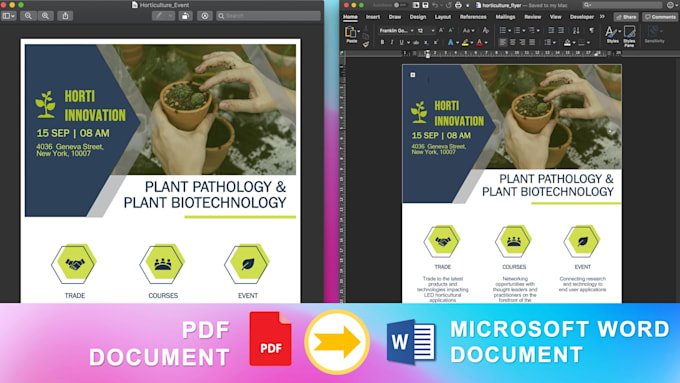The width and height of the screenshot is (680, 383).
Task: Click the Paste button
Action: pos(351,34)
